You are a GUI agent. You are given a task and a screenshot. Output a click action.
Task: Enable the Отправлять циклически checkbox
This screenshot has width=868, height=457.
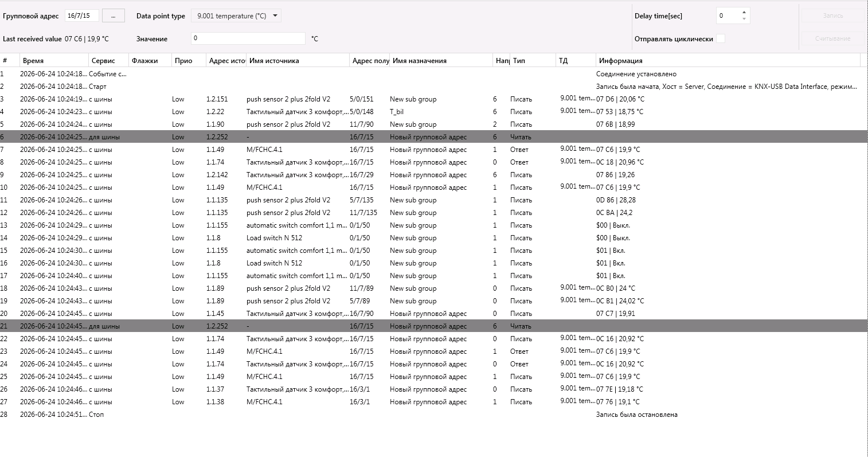click(x=721, y=38)
